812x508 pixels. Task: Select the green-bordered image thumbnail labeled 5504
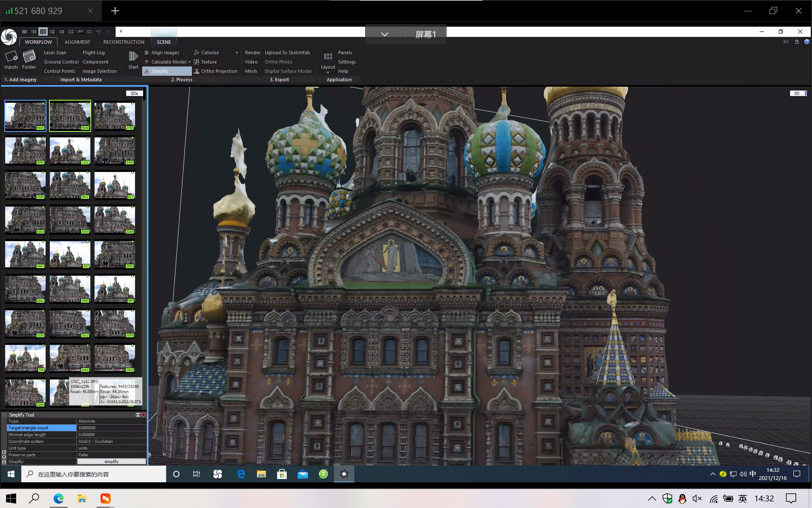coord(70,116)
